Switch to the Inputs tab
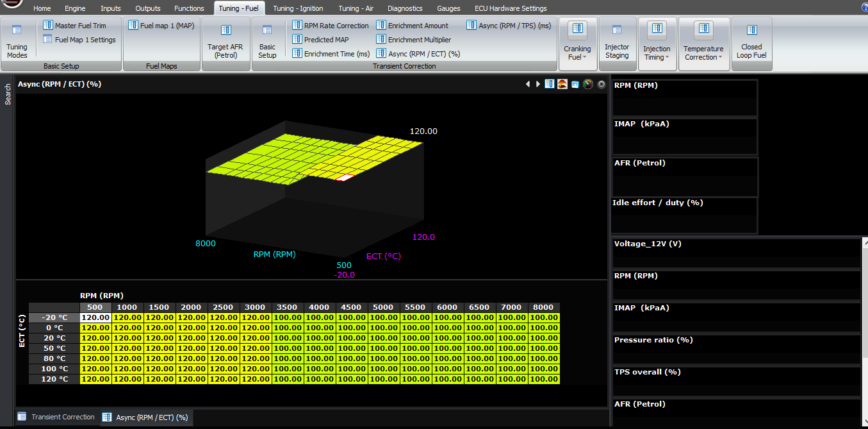868x429 pixels. pos(110,8)
